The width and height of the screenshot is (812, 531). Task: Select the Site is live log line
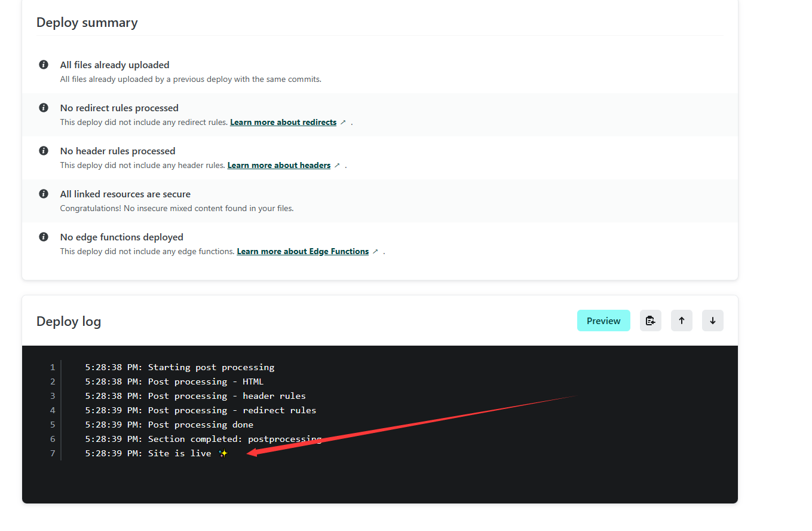click(155, 453)
